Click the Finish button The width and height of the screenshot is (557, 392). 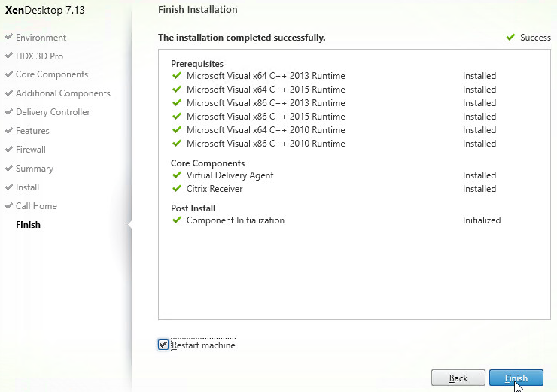[516, 378]
